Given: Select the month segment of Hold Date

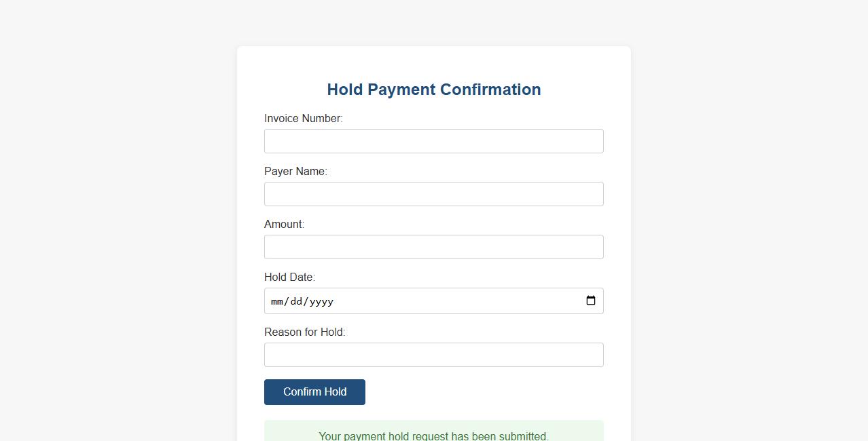Looking at the screenshot, I should (277, 301).
